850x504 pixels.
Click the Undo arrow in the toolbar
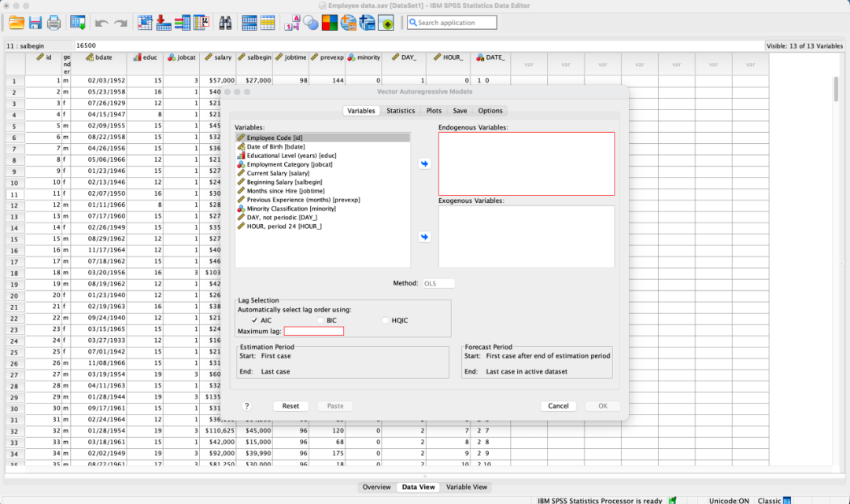pos(102,23)
